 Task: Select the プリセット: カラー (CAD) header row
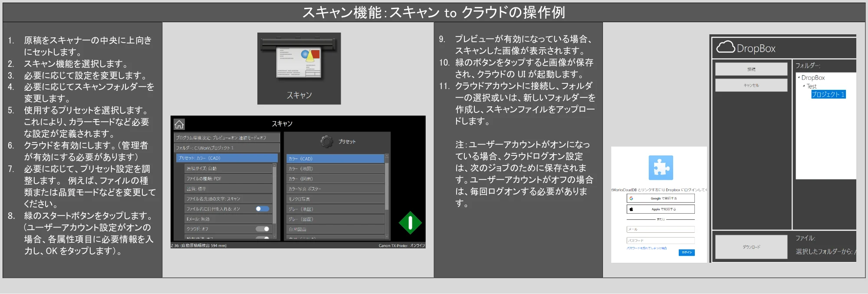tap(227, 158)
